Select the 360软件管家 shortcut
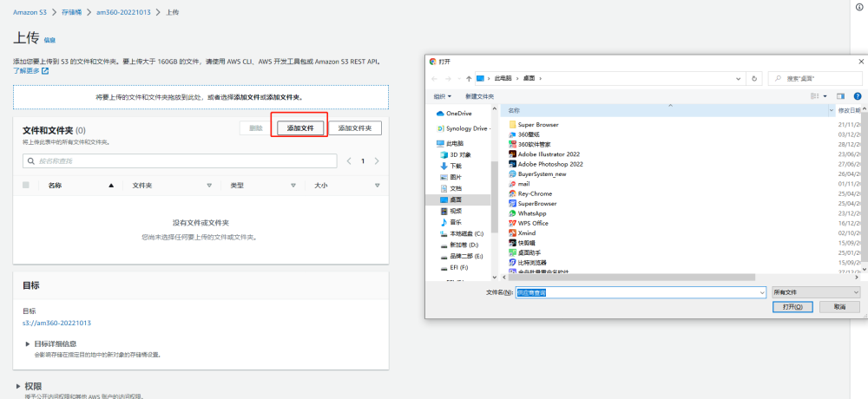This screenshot has width=868, height=399. tap(529, 145)
